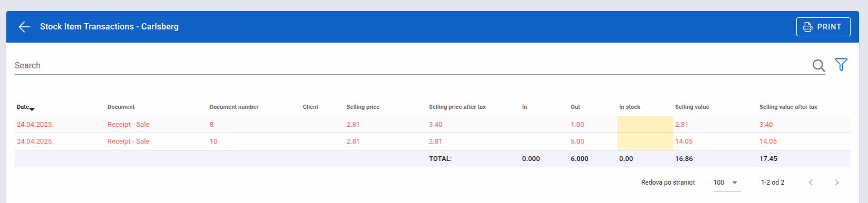Image resolution: width=868 pixels, height=203 pixels.
Task: Sort by Document number column header
Action: [234, 107]
